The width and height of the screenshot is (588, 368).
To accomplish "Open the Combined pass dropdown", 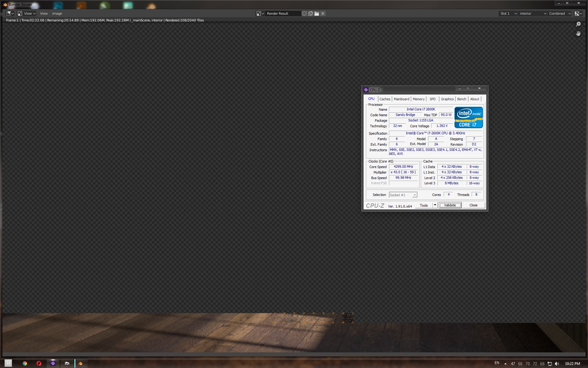I will [560, 13].
